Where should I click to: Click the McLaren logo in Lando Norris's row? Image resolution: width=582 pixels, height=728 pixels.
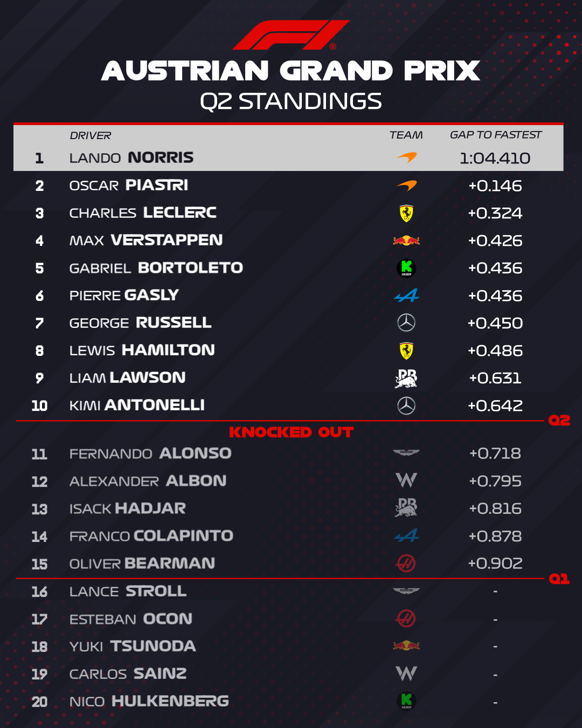pos(407,157)
